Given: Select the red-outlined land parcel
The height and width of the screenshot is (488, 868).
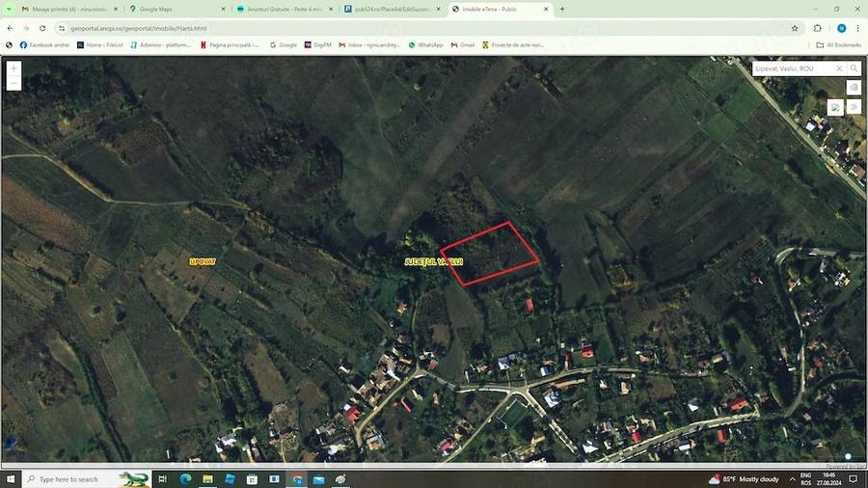Looking at the screenshot, I should click(489, 254).
